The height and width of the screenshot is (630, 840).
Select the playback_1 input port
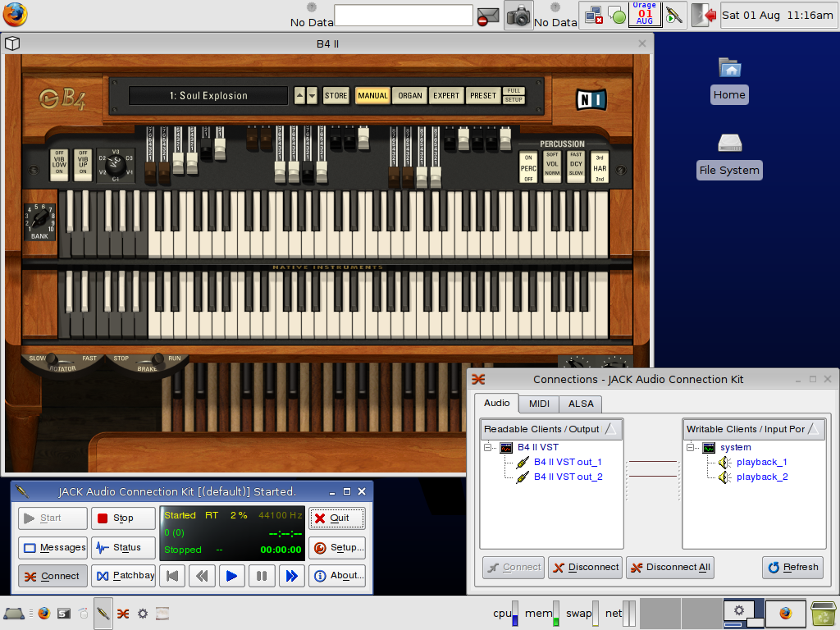(x=761, y=462)
